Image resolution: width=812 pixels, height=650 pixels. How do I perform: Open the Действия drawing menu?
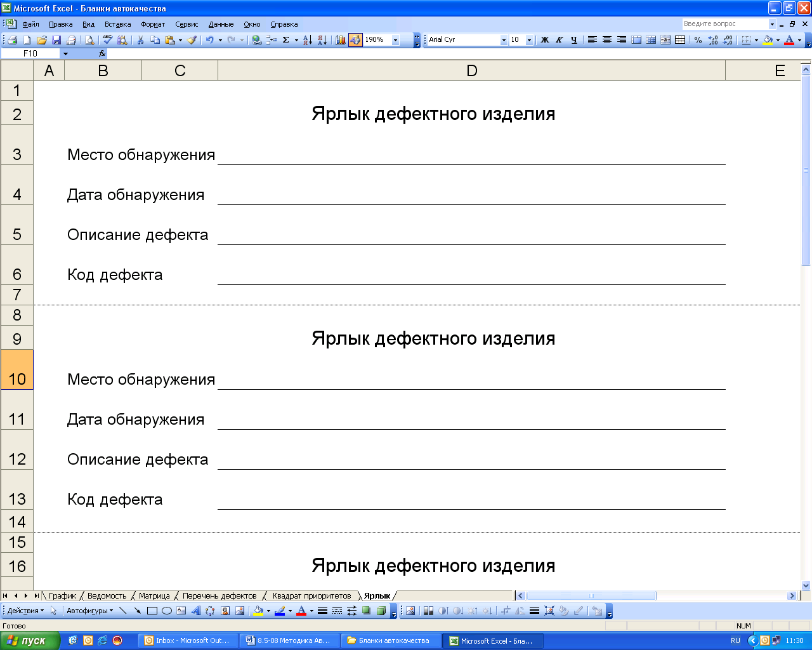25,611
